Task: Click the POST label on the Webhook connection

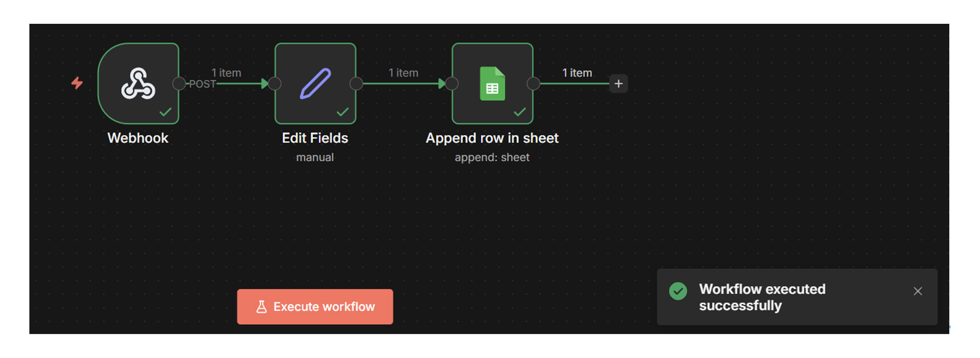Action: point(202,84)
